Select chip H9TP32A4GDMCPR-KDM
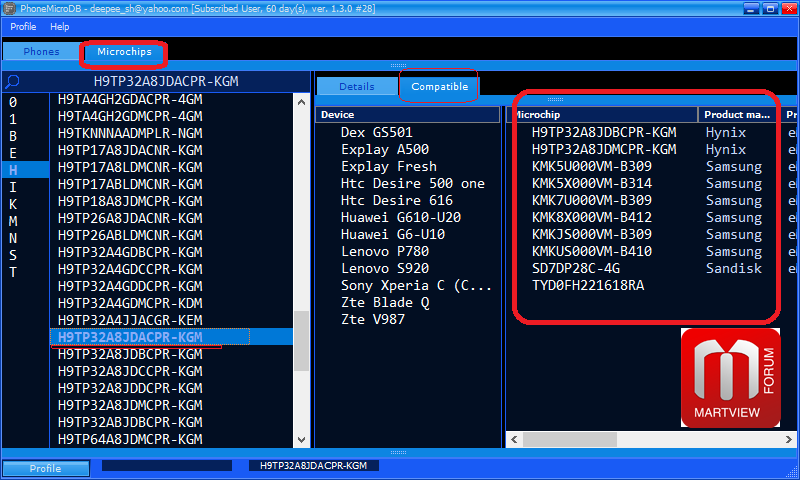 (x=130, y=303)
